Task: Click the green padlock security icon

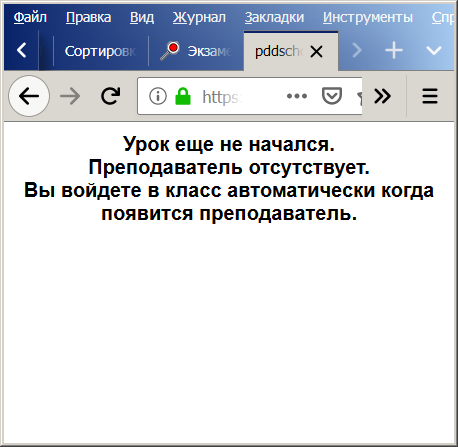Action: (x=183, y=96)
